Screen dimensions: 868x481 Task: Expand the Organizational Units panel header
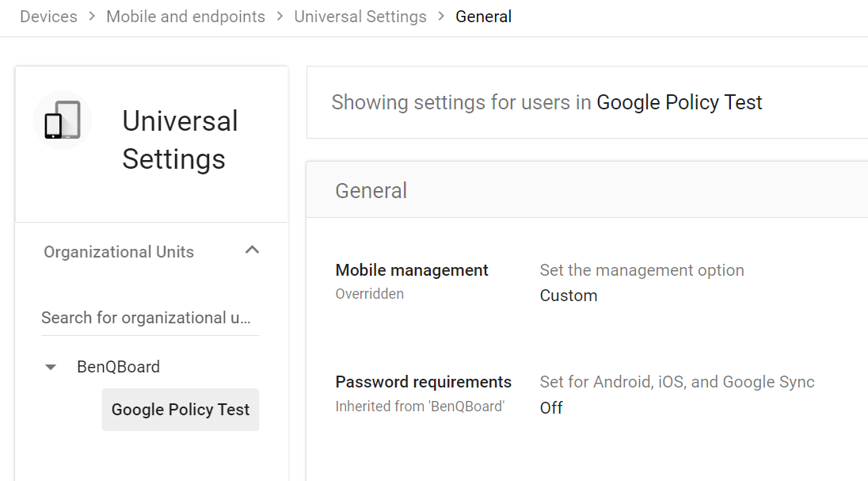pos(119,251)
